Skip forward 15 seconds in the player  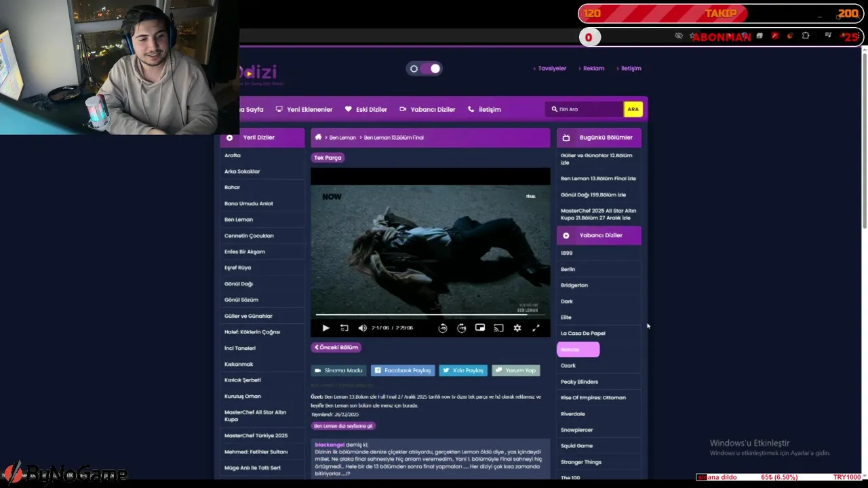pyautogui.click(x=462, y=328)
